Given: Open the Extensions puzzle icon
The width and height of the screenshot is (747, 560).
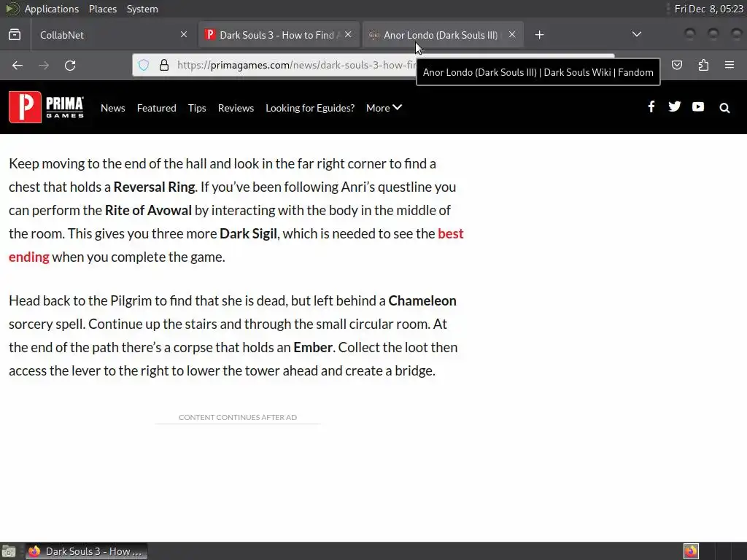Looking at the screenshot, I should 703,65.
